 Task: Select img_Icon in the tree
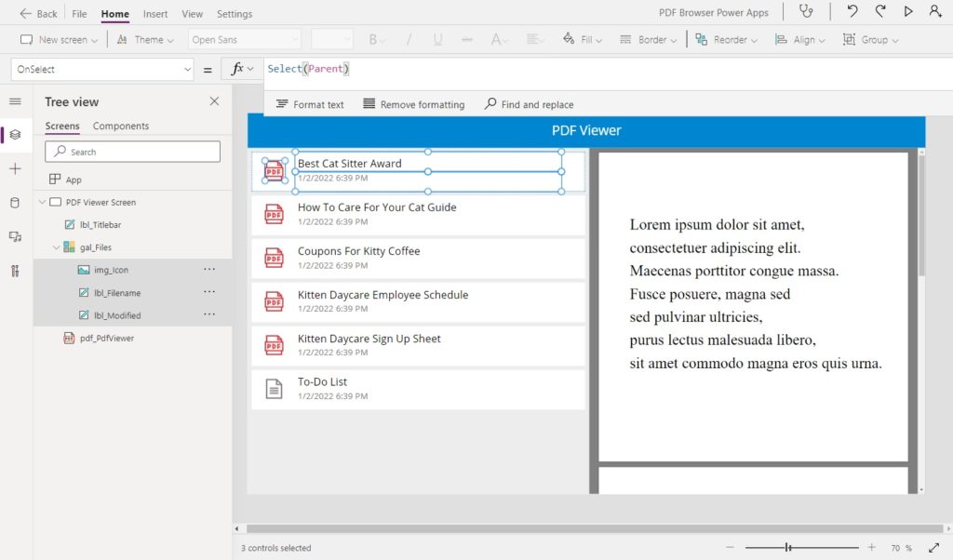pyautogui.click(x=111, y=270)
